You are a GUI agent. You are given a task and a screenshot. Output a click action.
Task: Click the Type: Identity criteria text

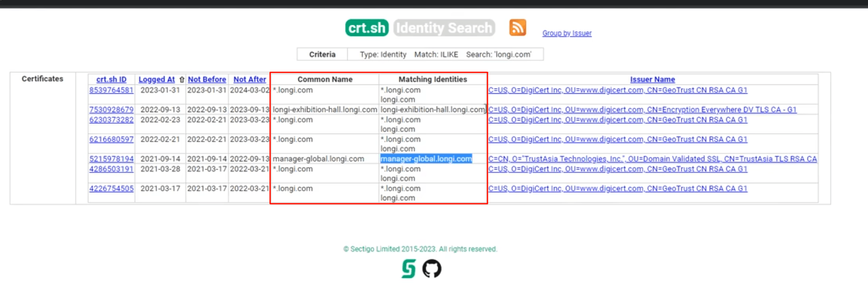(x=383, y=55)
